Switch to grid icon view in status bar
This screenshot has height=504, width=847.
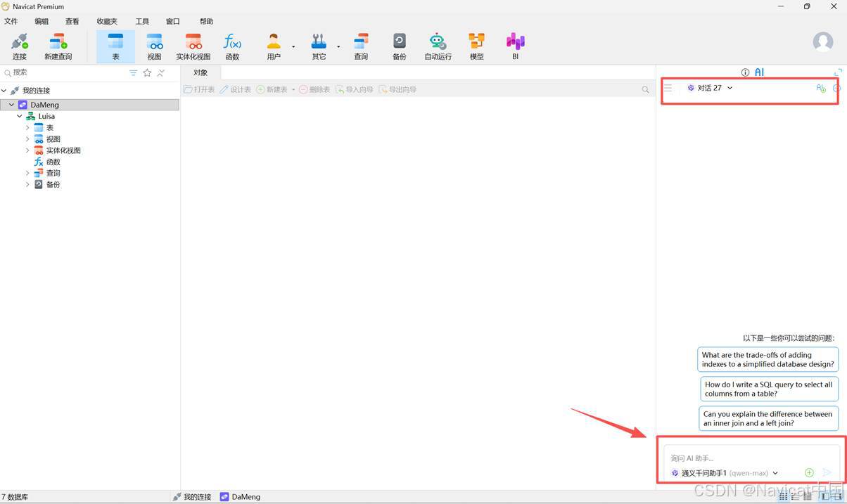[x=784, y=496]
